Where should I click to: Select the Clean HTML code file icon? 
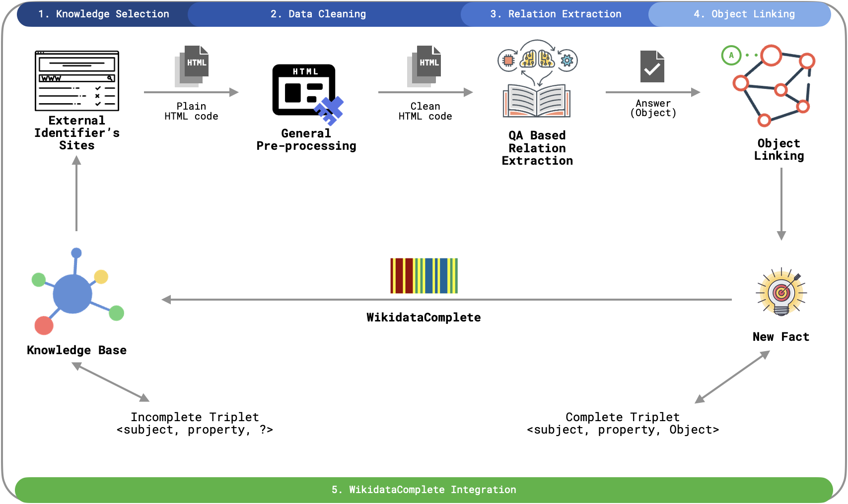[424, 66]
